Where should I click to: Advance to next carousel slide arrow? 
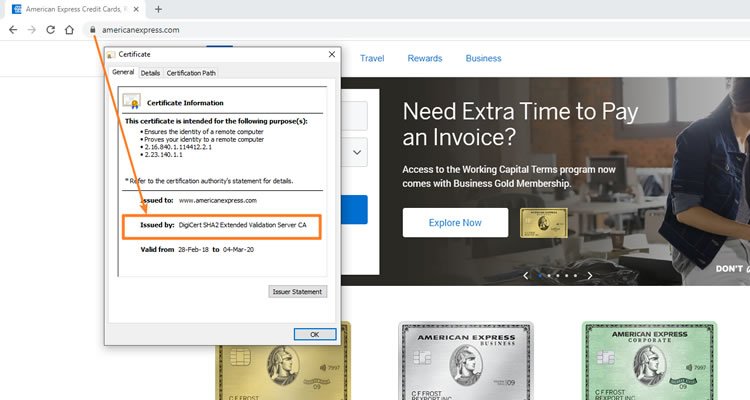click(590, 276)
